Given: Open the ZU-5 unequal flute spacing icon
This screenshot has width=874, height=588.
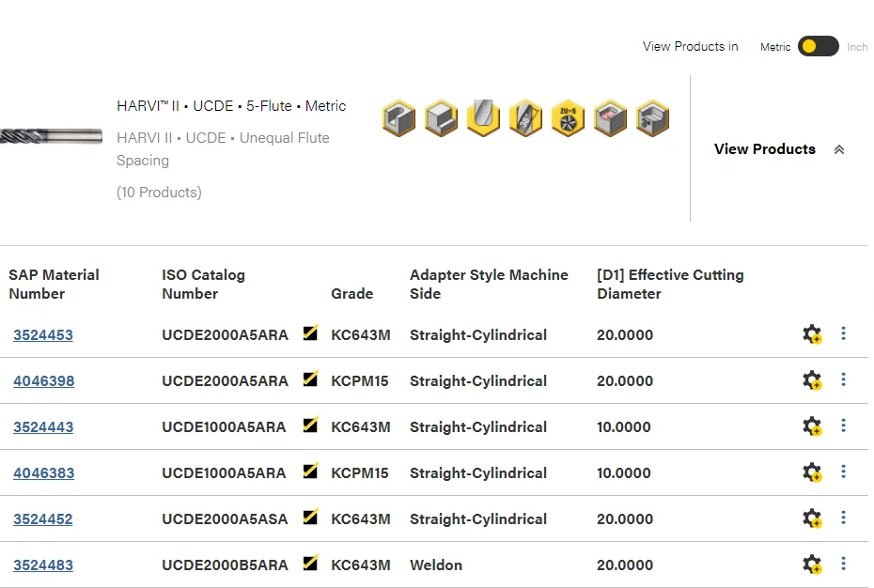Looking at the screenshot, I should pos(568,118).
